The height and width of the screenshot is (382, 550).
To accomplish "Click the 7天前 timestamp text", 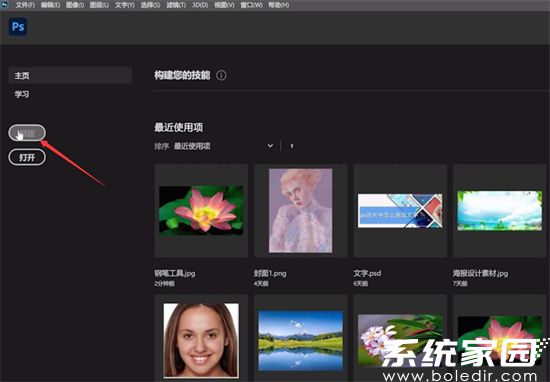I will (x=460, y=283).
